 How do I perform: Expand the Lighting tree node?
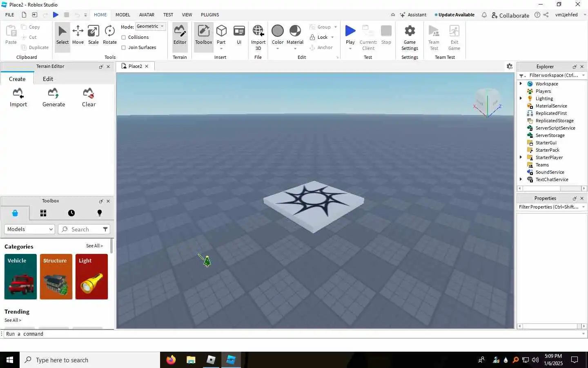coord(521,99)
